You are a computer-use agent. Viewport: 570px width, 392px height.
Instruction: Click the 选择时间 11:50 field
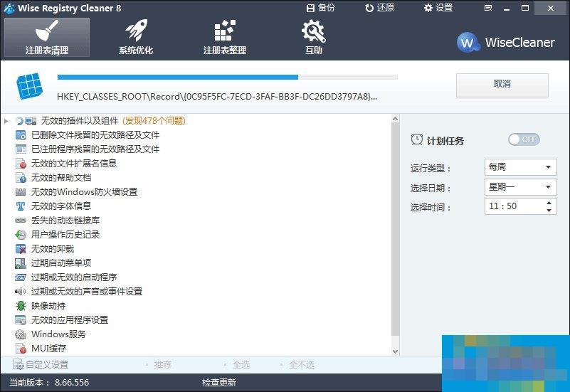pos(520,206)
